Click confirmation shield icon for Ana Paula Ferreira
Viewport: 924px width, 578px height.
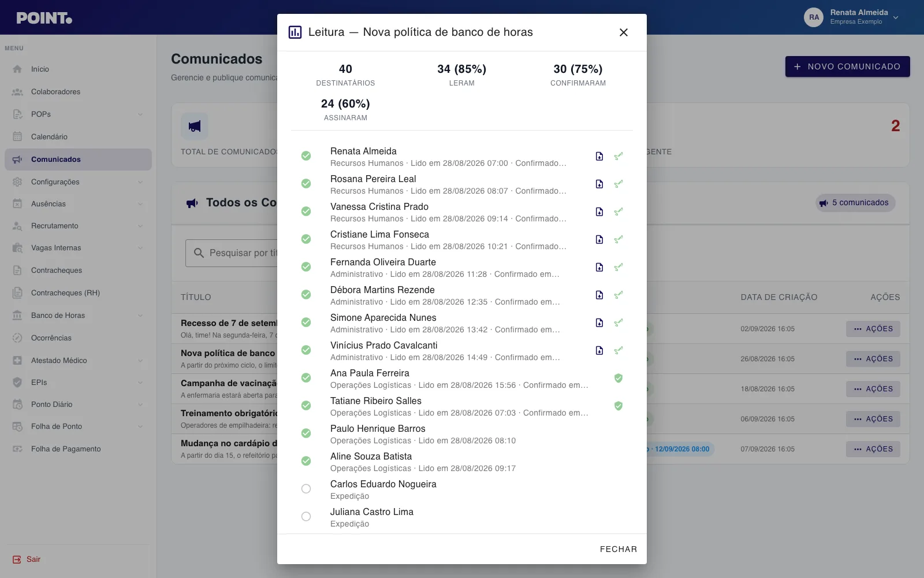(619, 378)
